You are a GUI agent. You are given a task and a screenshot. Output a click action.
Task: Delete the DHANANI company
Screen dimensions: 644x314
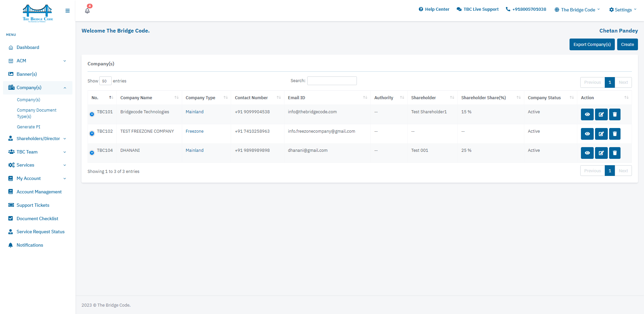614,153
